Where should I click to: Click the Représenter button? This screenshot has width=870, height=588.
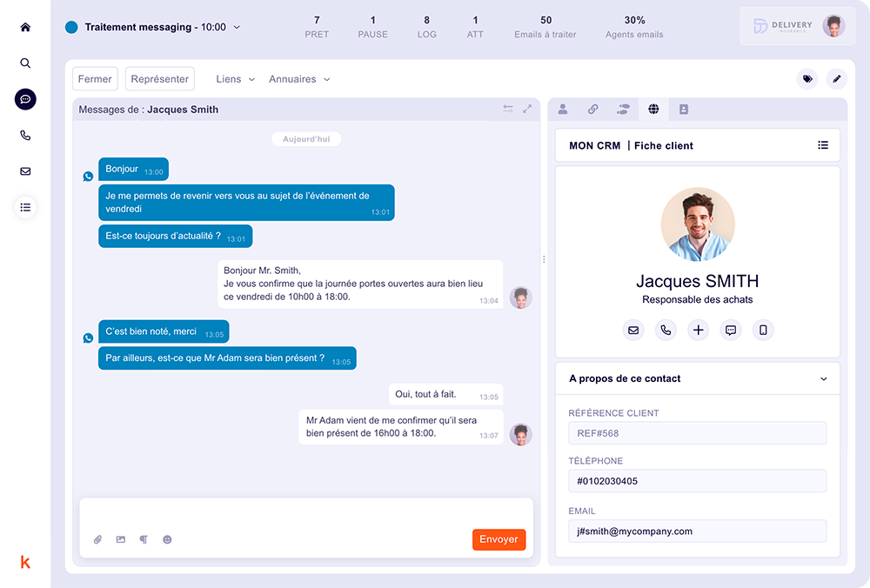pos(160,79)
